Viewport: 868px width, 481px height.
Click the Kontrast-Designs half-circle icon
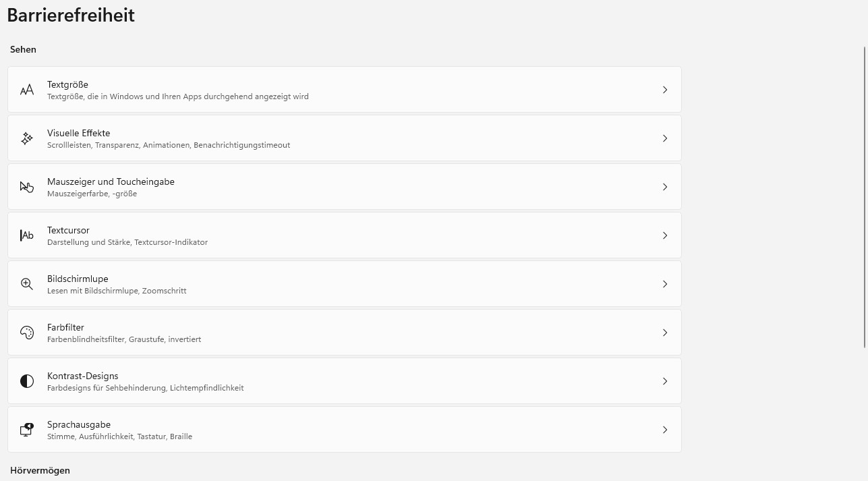tap(27, 381)
